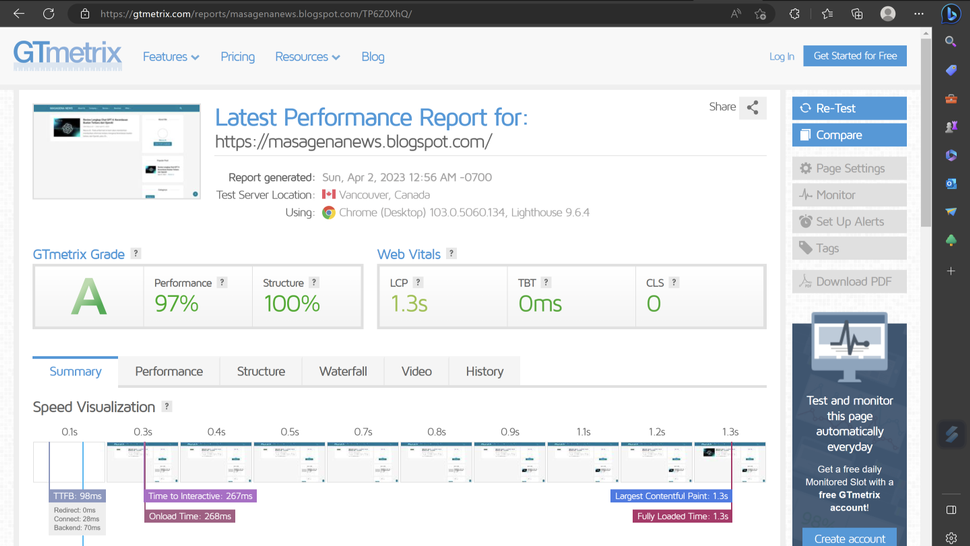
Task: Click the Share icon button
Action: 752,108
